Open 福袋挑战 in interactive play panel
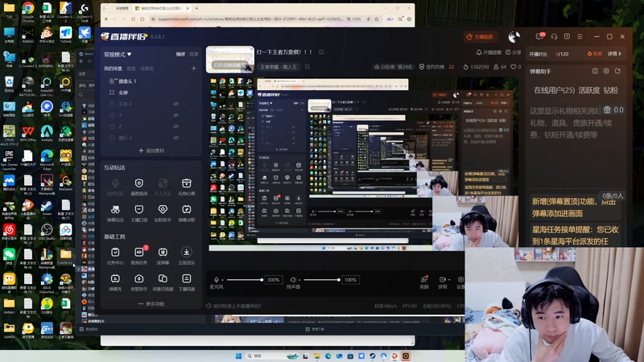This screenshot has height=362, width=644. coord(139,187)
